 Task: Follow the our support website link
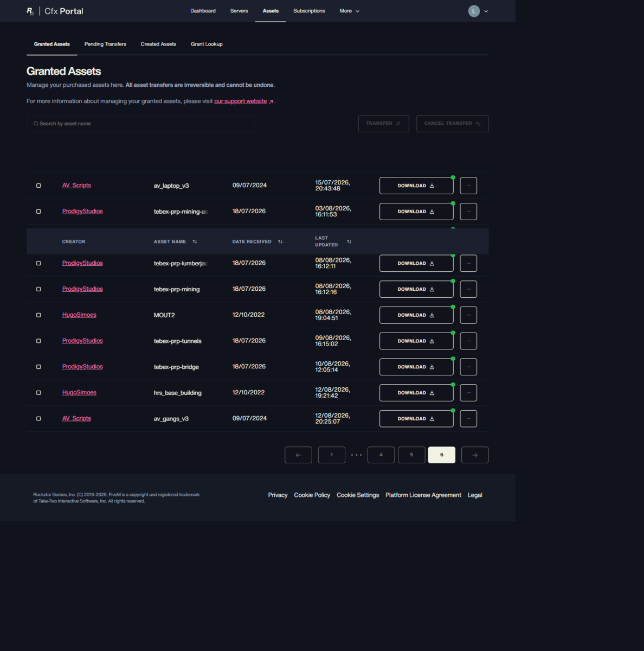click(243, 101)
